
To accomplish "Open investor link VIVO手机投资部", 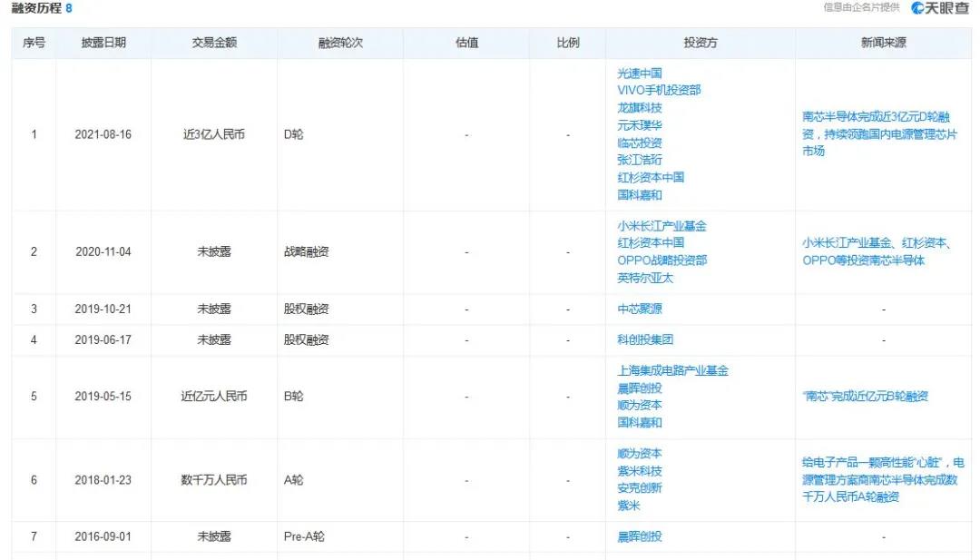I will pyautogui.click(x=659, y=90).
